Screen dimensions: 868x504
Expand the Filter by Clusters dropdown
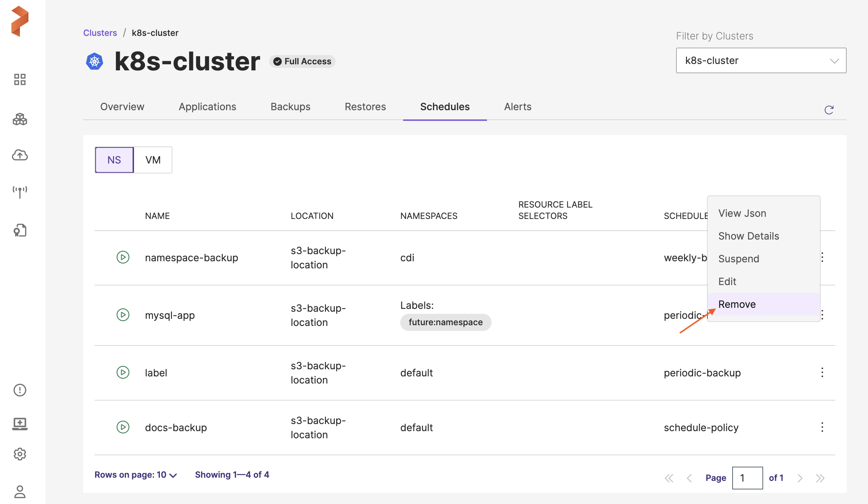click(761, 60)
